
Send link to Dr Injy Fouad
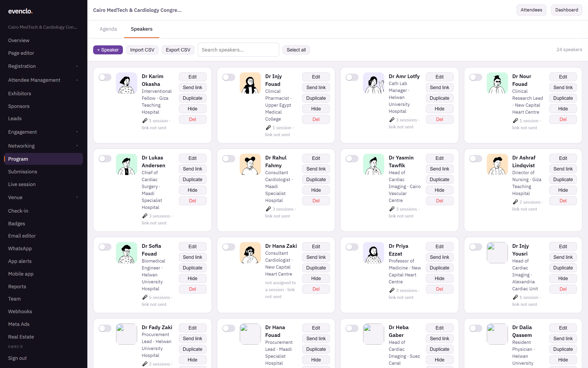316,88
